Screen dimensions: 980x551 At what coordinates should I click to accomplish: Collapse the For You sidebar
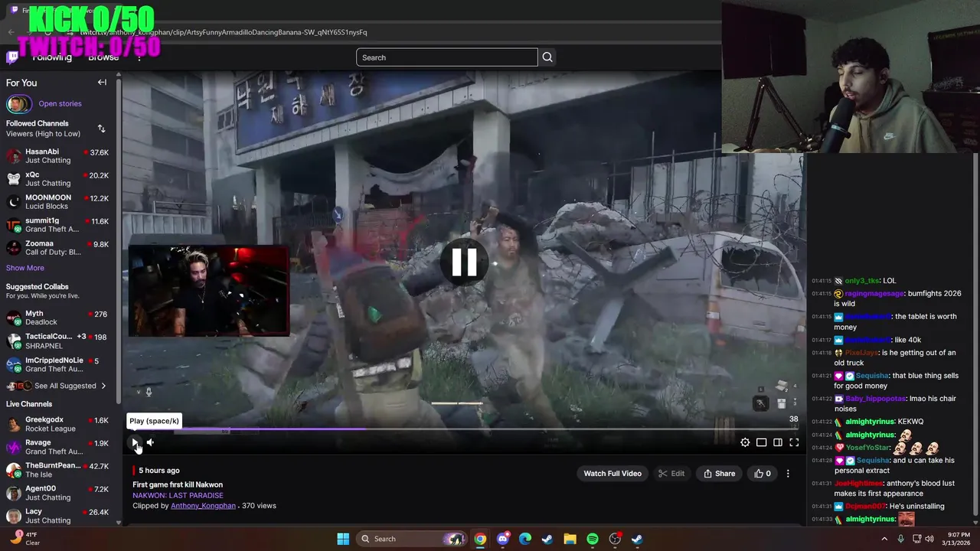102,82
